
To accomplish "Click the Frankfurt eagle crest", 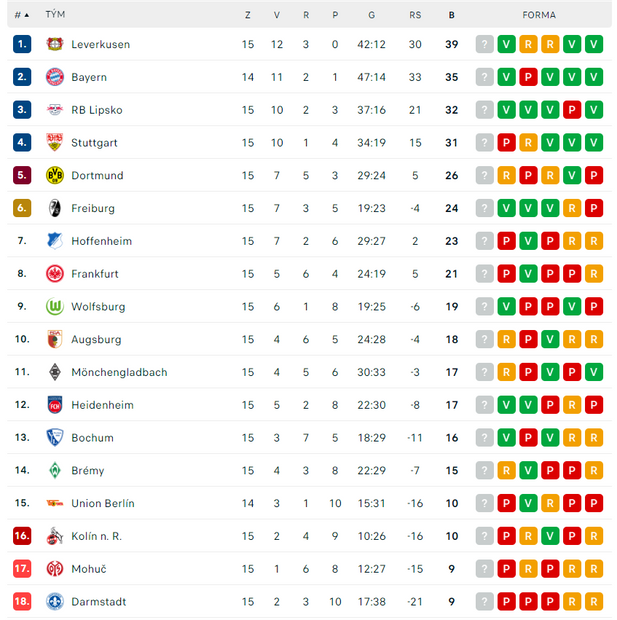I will (x=55, y=274).
